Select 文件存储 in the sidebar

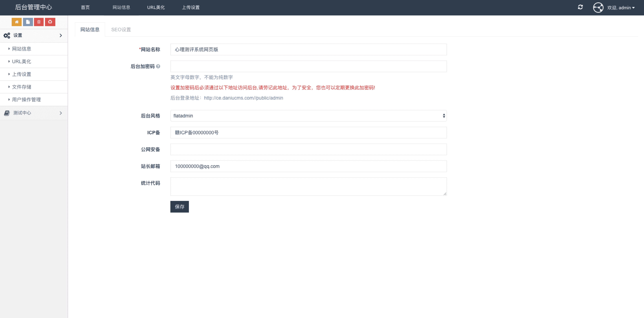(21, 87)
